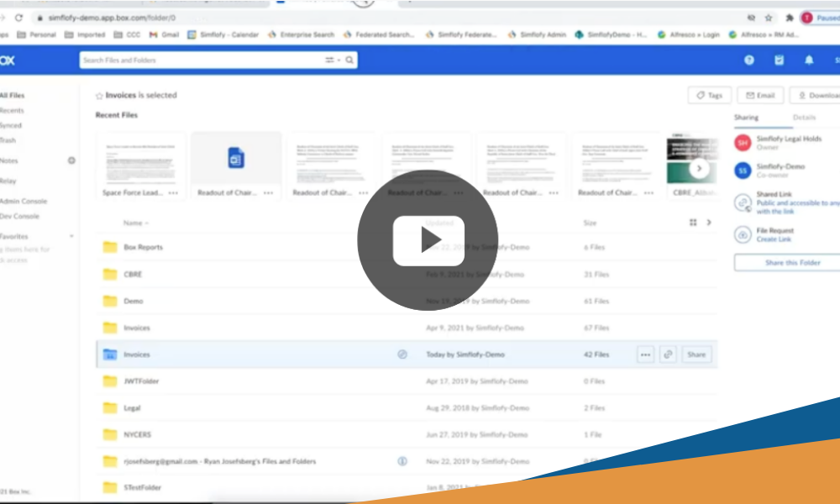
Task: Click Share this Folder button
Action: click(x=788, y=263)
